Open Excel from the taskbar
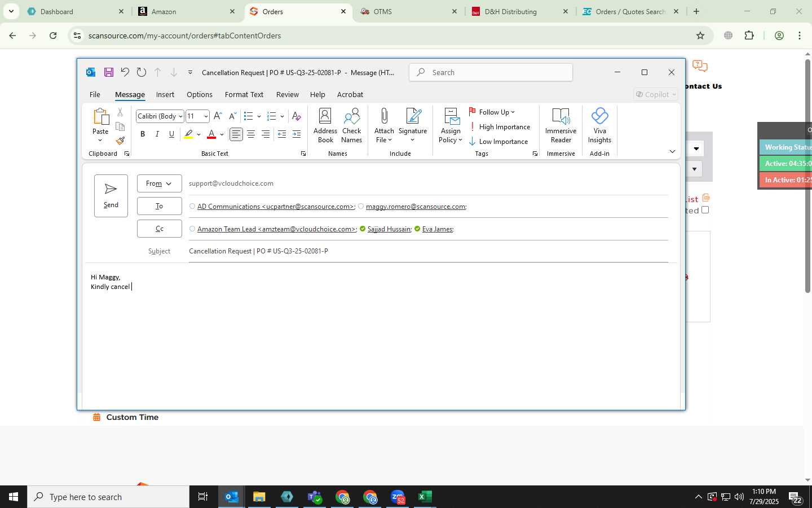This screenshot has width=812, height=508. click(x=425, y=497)
